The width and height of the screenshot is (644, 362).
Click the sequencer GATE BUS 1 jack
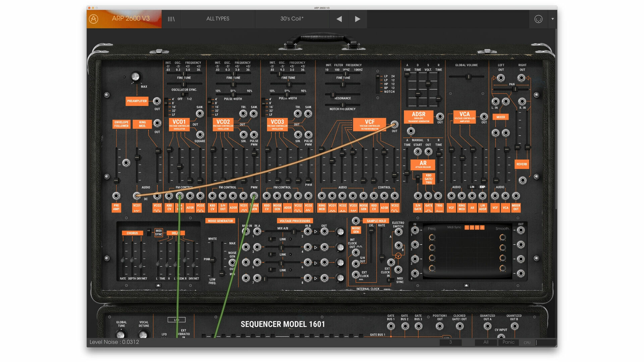point(391,326)
